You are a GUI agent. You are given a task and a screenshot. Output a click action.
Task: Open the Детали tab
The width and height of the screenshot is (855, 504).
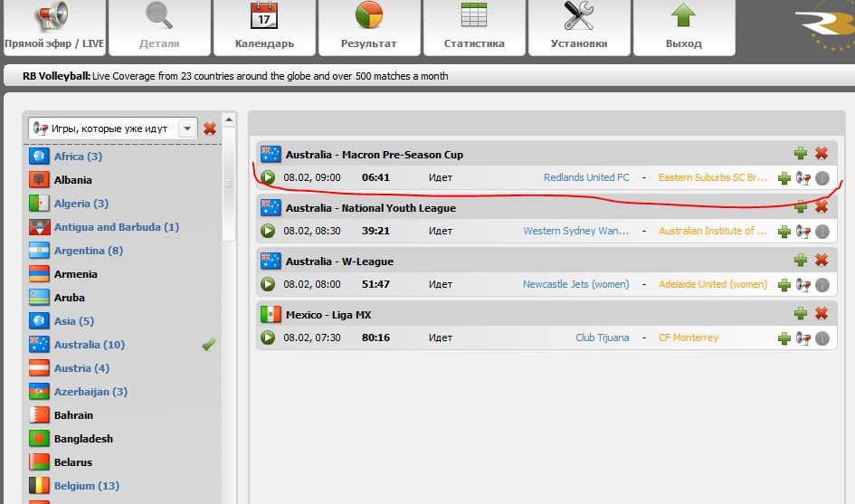click(159, 27)
